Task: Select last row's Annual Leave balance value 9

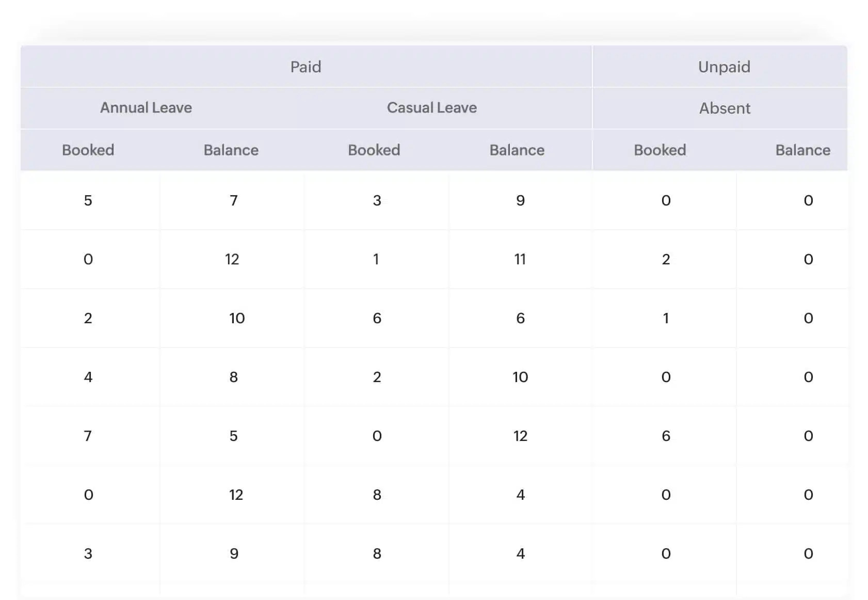Action: [x=234, y=554]
